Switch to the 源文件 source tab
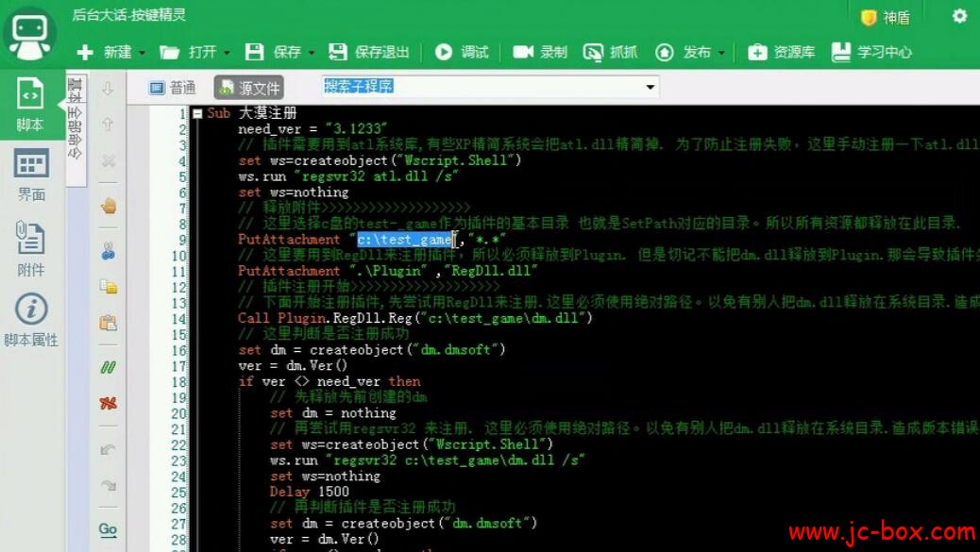This screenshot has height=552, width=980. pos(248,88)
